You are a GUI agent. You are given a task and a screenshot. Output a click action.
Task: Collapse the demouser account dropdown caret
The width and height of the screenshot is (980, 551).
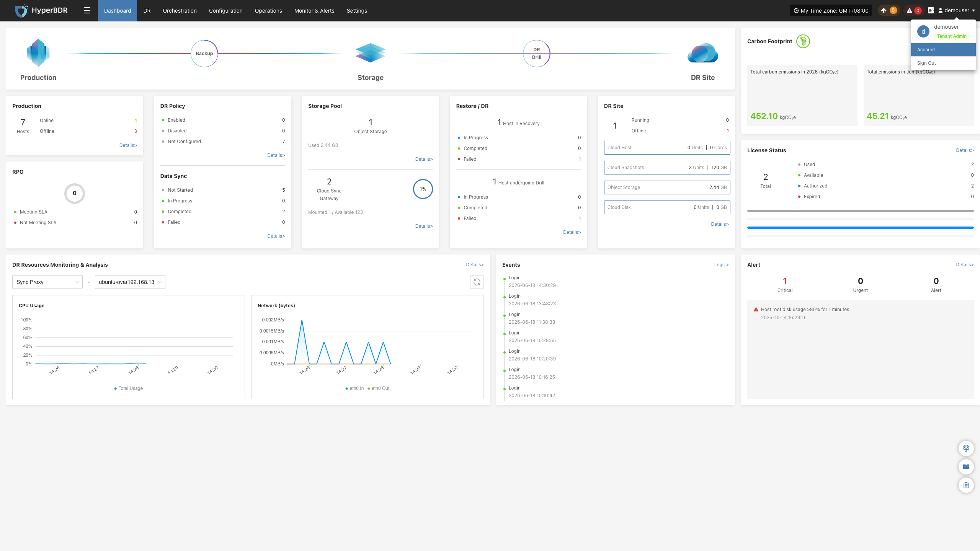point(973,11)
